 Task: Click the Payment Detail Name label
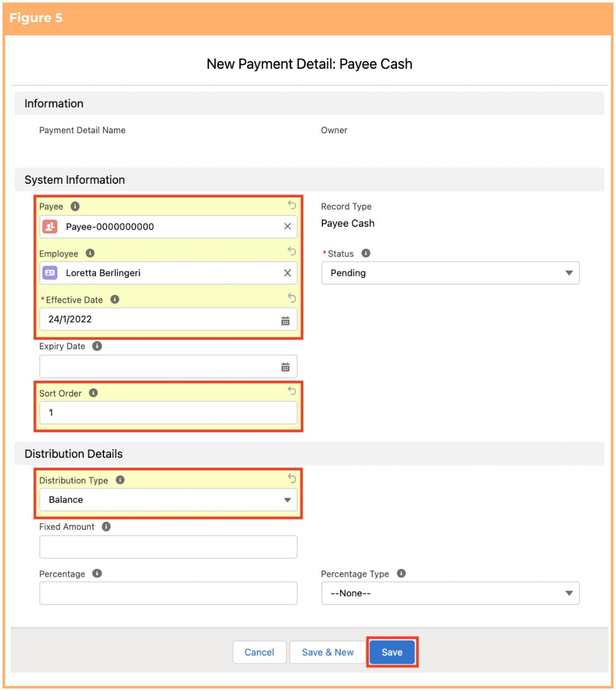82,130
